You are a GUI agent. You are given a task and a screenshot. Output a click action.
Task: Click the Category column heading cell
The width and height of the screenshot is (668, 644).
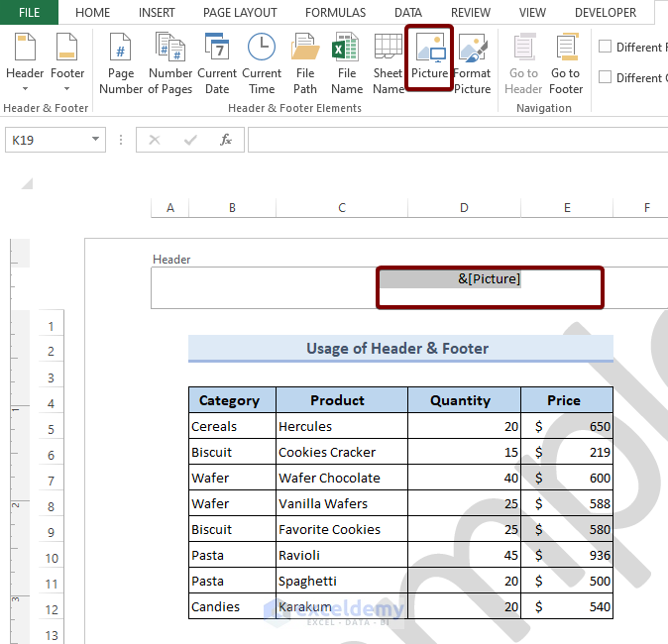[x=232, y=400]
